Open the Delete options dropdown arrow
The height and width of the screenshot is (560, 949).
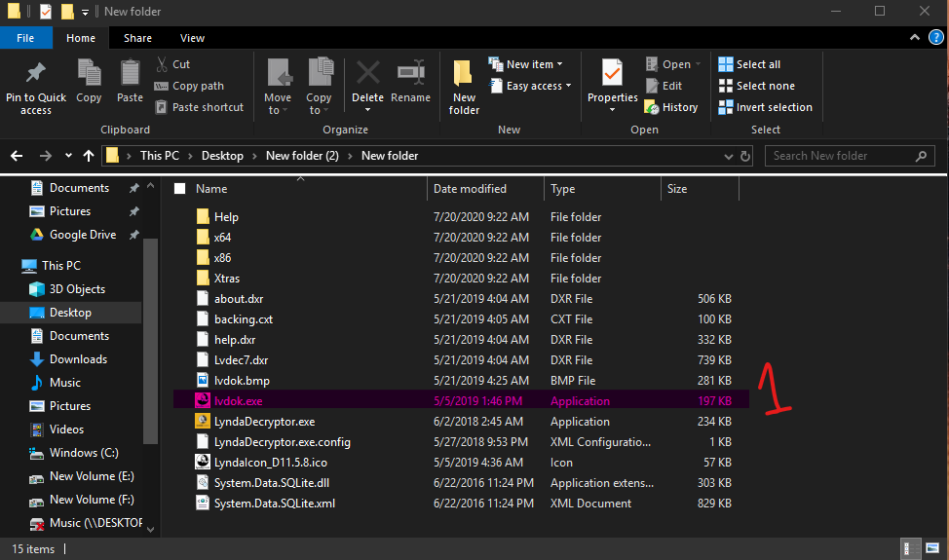tap(367, 110)
